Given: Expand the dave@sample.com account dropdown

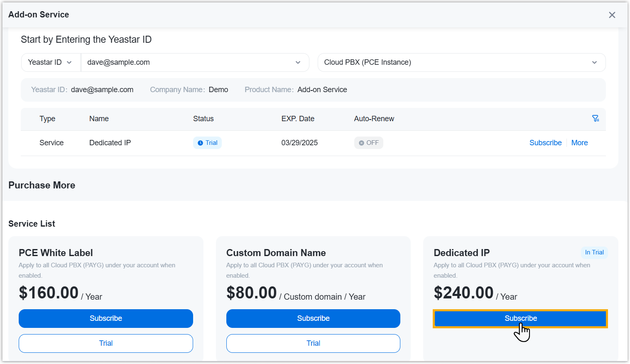Looking at the screenshot, I should 298,62.
